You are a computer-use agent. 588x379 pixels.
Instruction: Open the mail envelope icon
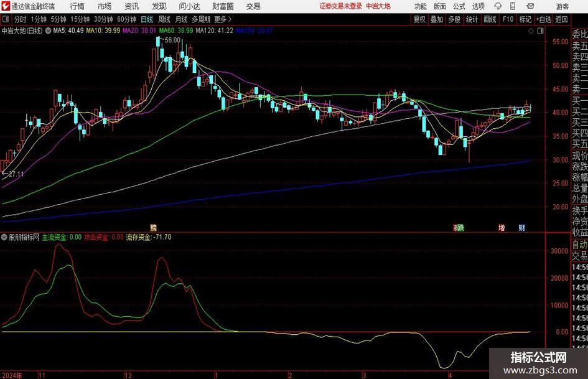click(530, 6)
